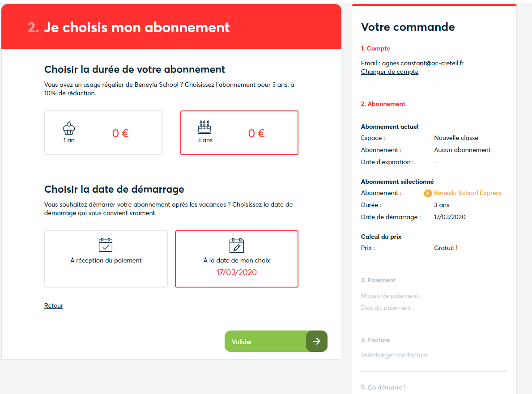Click the calendar checkmark icon
532x394 pixels.
coord(106,245)
